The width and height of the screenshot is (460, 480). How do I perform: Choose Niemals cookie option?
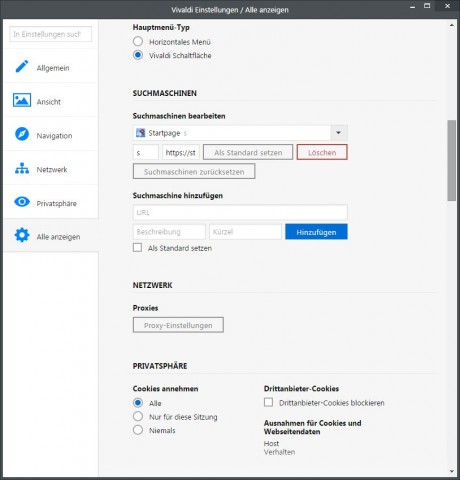coord(138,430)
